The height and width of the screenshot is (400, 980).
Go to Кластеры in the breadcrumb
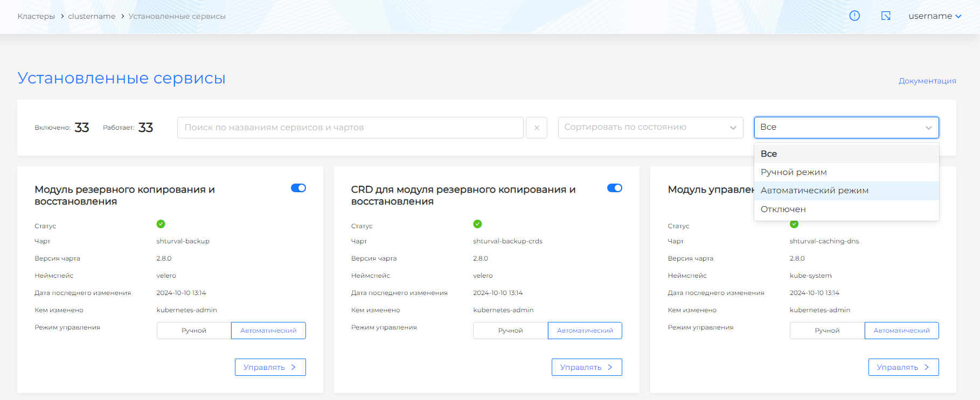pyautogui.click(x=36, y=16)
